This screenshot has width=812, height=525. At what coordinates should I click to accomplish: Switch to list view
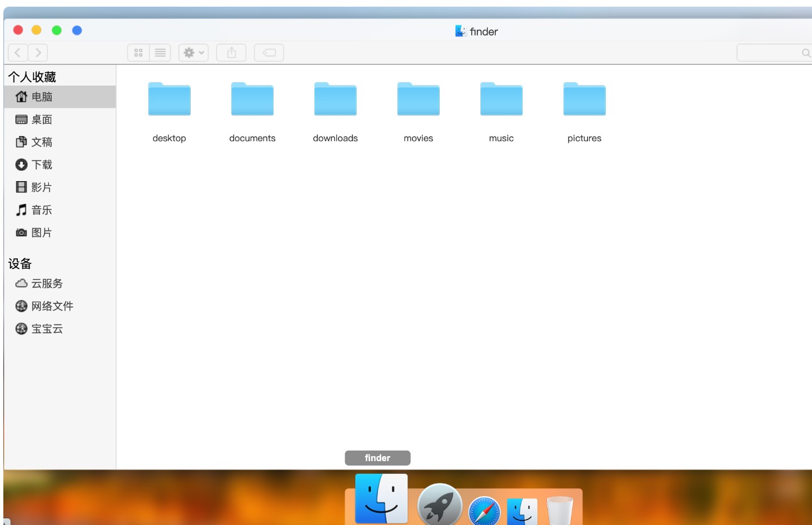pyautogui.click(x=160, y=53)
